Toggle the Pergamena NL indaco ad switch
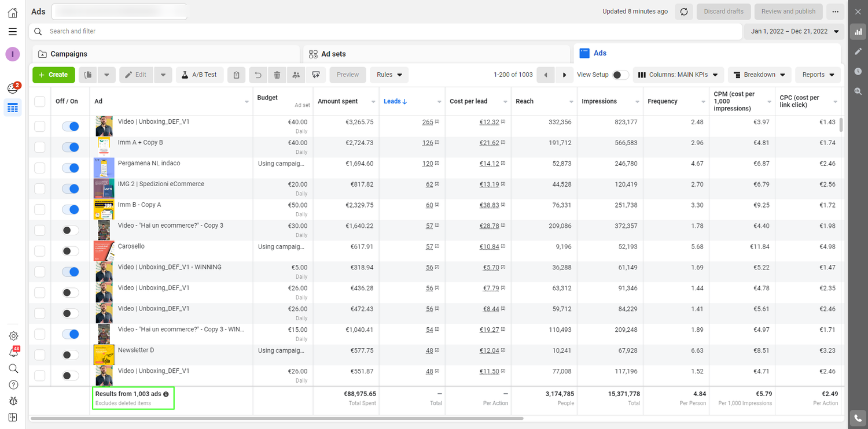The width and height of the screenshot is (868, 429). coord(71,168)
